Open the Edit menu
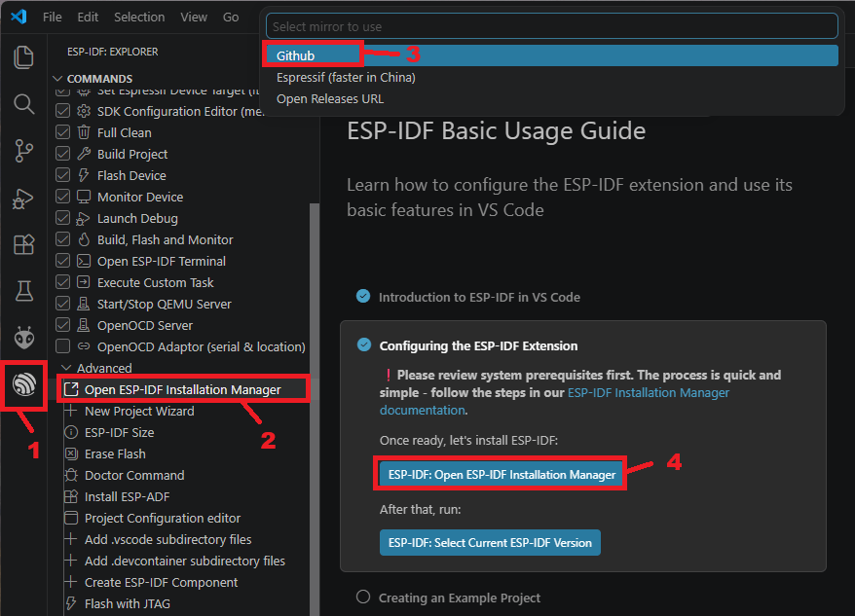Image resolution: width=855 pixels, height=616 pixels. coord(88,17)
